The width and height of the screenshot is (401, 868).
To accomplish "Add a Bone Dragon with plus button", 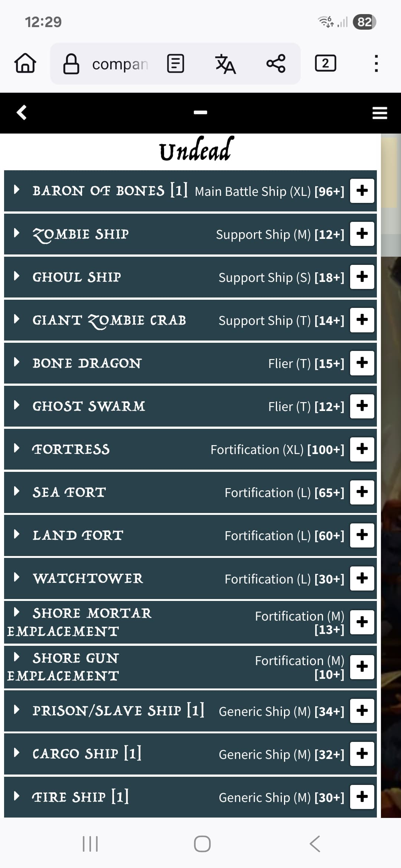I will pyautogui.click(x=362, y=363).
